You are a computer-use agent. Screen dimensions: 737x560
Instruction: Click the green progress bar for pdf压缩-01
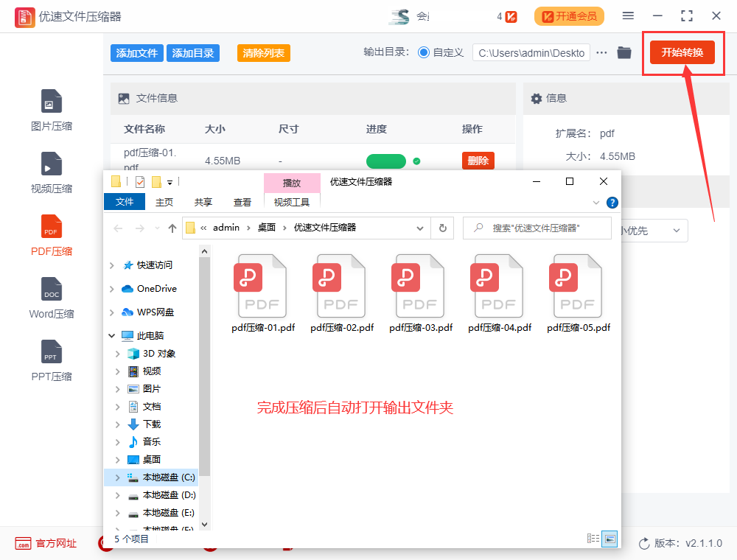[386, 161]
